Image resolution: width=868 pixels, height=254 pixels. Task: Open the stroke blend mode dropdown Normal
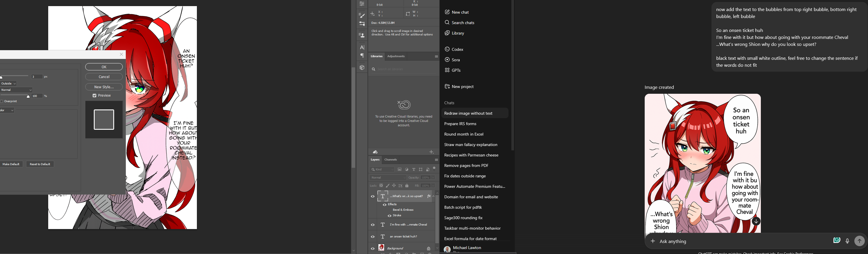[x=16, y=90]
